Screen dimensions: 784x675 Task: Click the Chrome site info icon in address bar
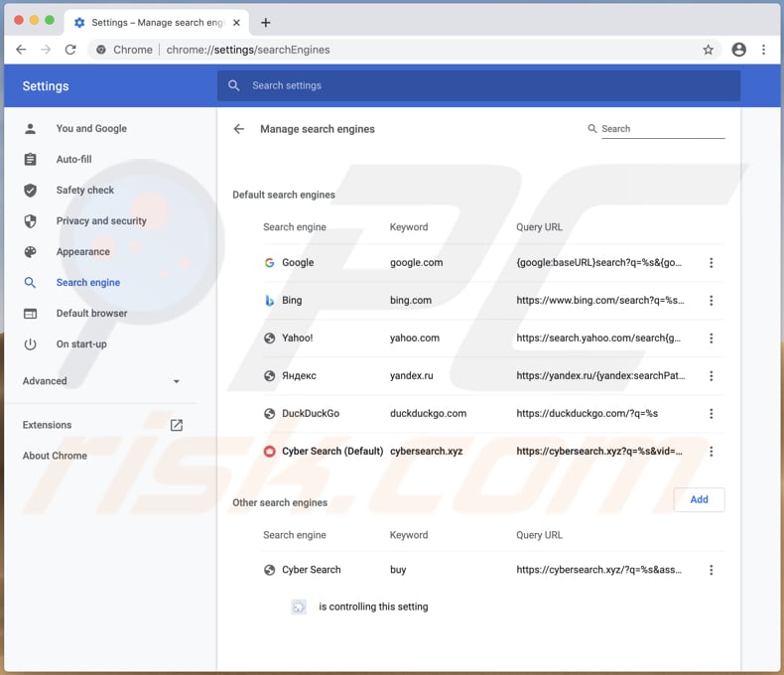(101, 50)
